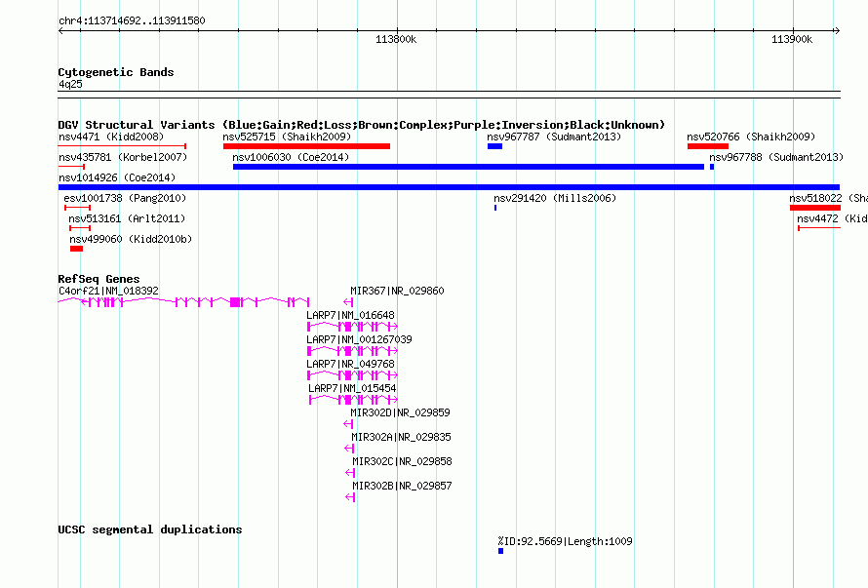Click the text MIR302B|NR_029857
The image size is (868, 588).
[x=402, y=486]
